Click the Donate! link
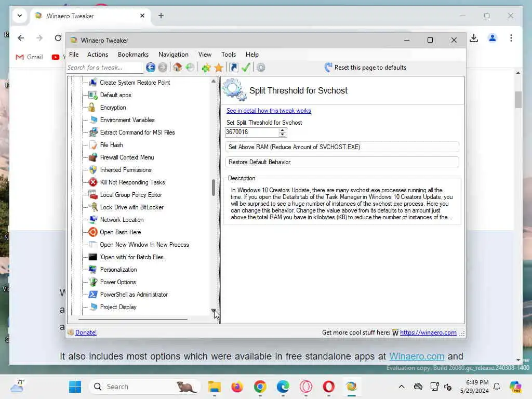 tap(86, 332)
